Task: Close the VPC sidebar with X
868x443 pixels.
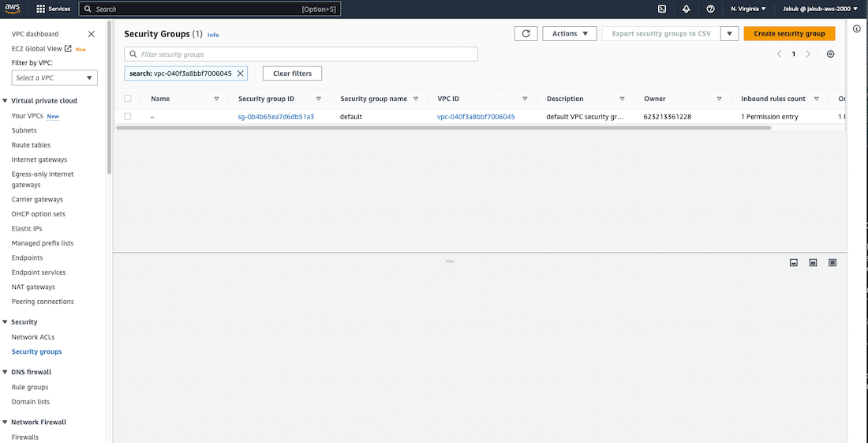Action: tap(92, 34)
